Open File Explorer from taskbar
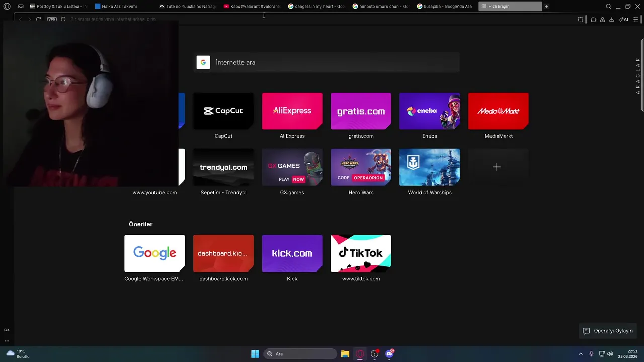Screen dimensions: 644x362 [x=345, y=354]
